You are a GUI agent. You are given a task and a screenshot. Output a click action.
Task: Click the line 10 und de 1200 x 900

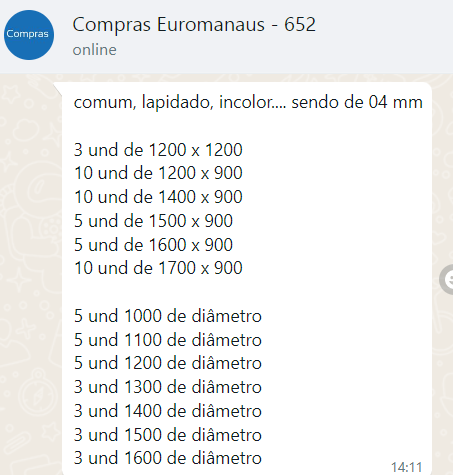pyautogui.click(x=158, y=173)
